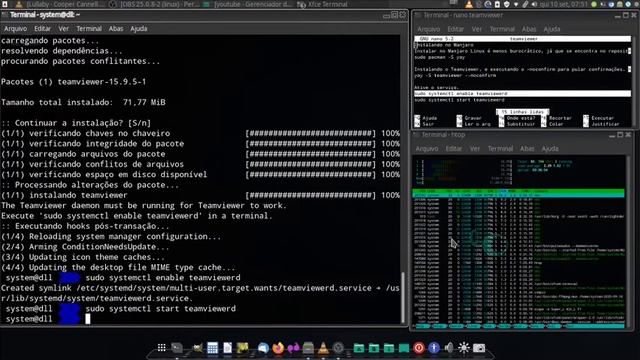The image size is (640, 360).
Task: Open the blue accessibility icon in dock
Action: tap(434, 348)
